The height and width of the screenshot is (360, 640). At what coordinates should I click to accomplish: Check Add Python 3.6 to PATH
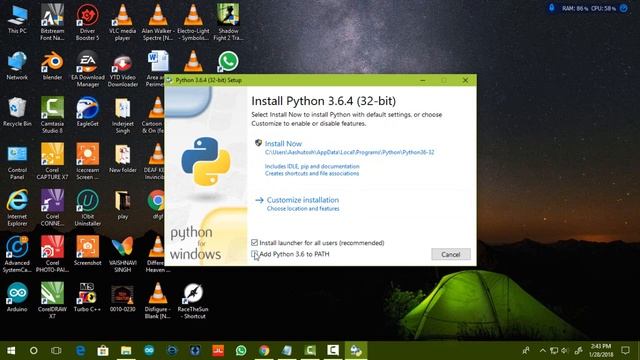pos(255,254)
